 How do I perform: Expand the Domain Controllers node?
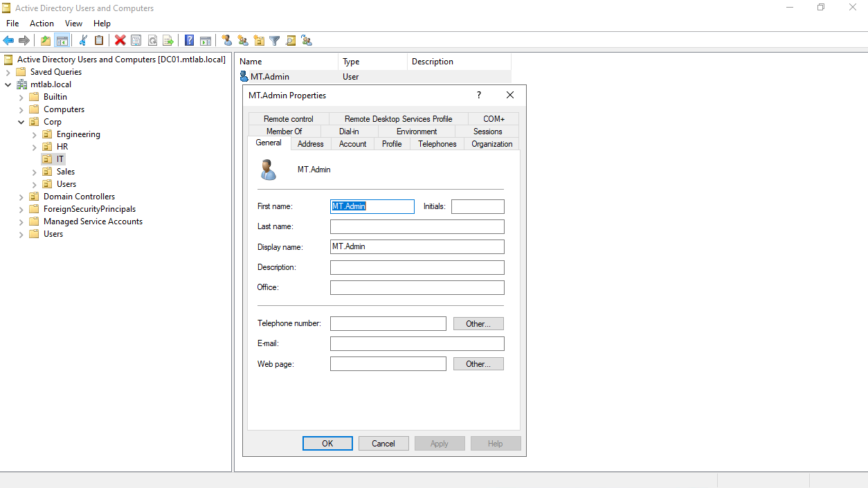point(21,197)
